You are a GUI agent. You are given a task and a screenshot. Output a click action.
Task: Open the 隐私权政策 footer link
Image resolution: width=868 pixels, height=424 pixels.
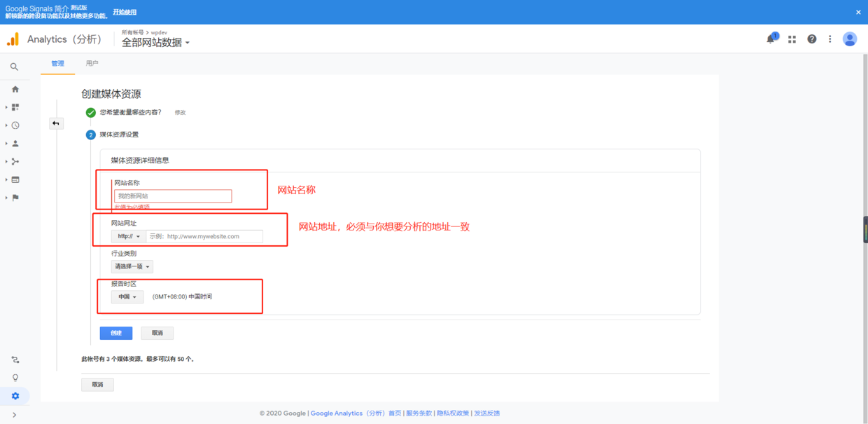pos(453,413)
